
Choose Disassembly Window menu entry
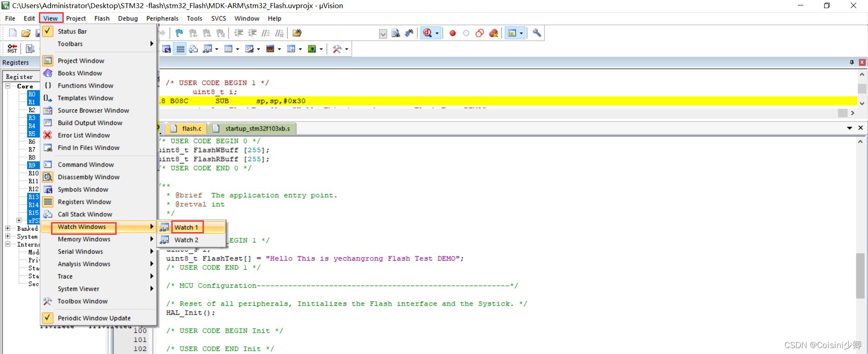[99, 177]
